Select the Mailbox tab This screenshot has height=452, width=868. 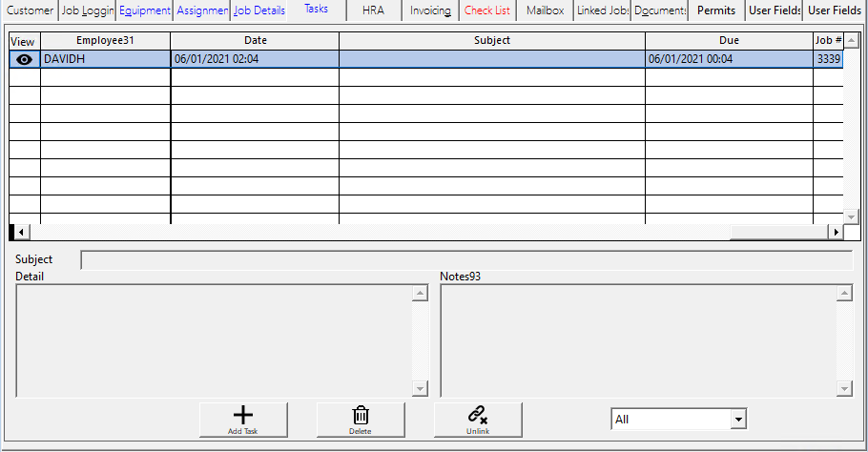545,10
